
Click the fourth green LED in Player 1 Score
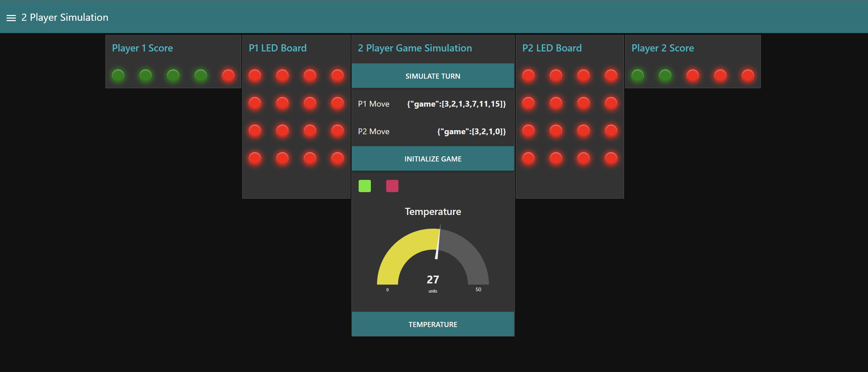click(201, 75)
